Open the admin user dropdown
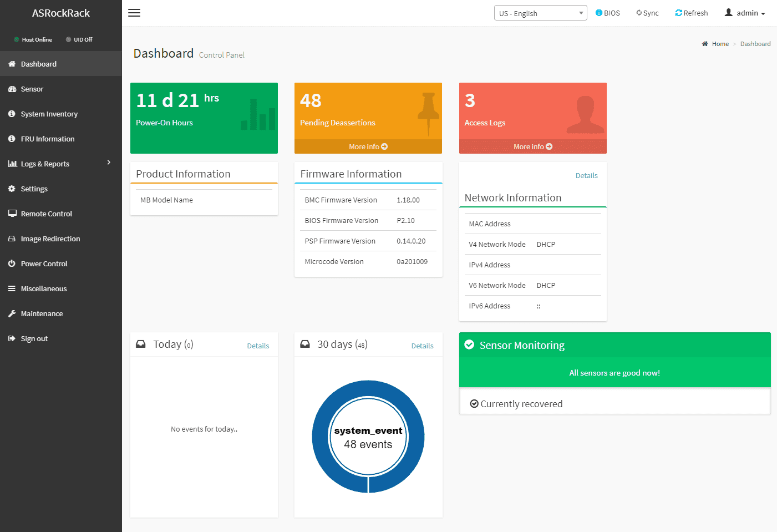 pos(745,13)
